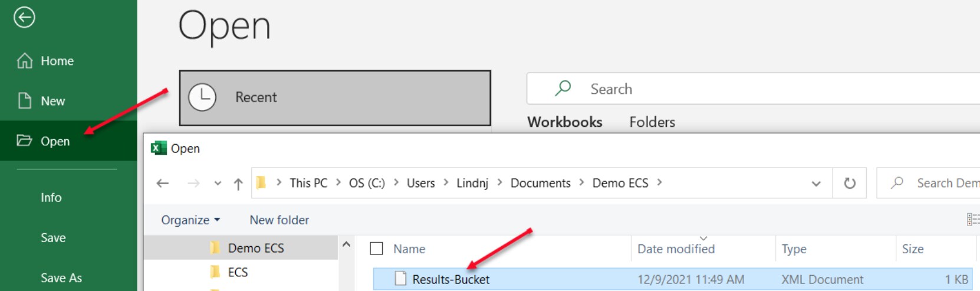Expand chevron after OS (C:) breadcrumb
The width and height of the screenshot is (980, 291).
(x=396, y=182)
